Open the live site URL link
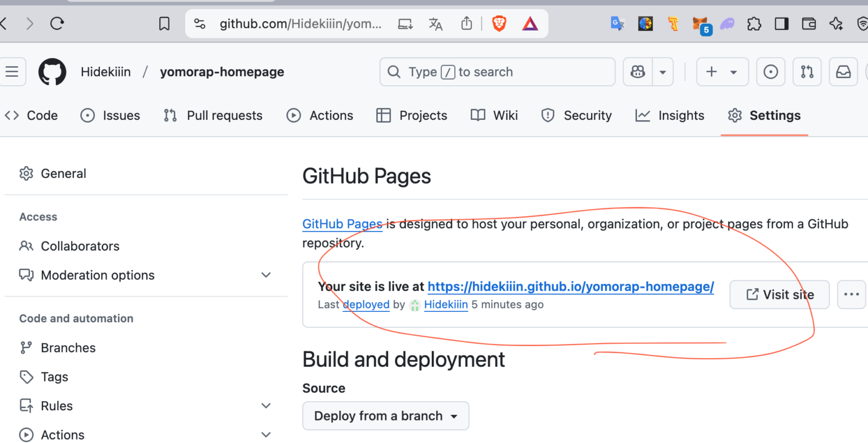 coord(571,286)
